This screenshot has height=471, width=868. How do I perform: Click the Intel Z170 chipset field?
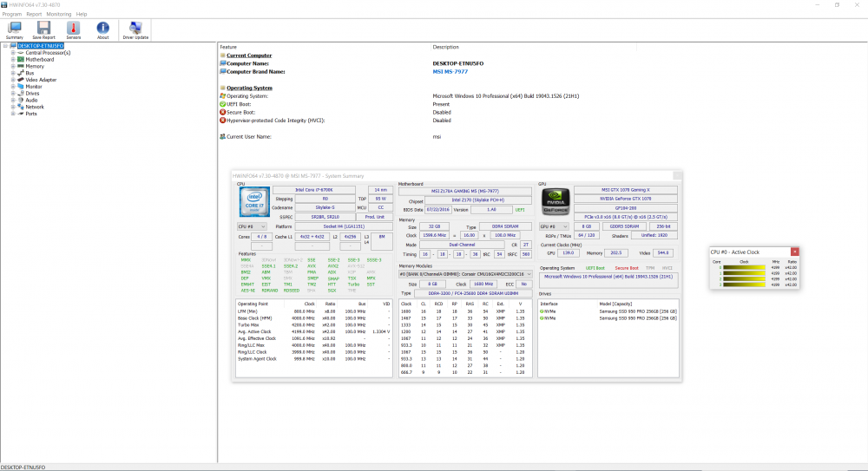click(477, 200)
